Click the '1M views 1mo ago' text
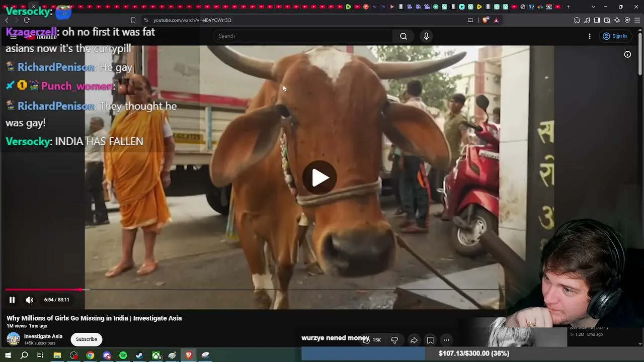Image resolution: width=644 pixels, height=362 pixels. pos(27,326)
